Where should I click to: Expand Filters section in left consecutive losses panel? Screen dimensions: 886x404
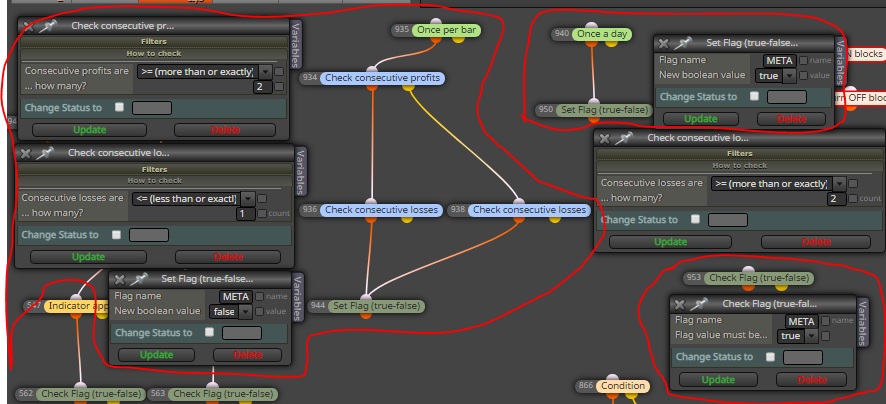(x=155, y=169)
